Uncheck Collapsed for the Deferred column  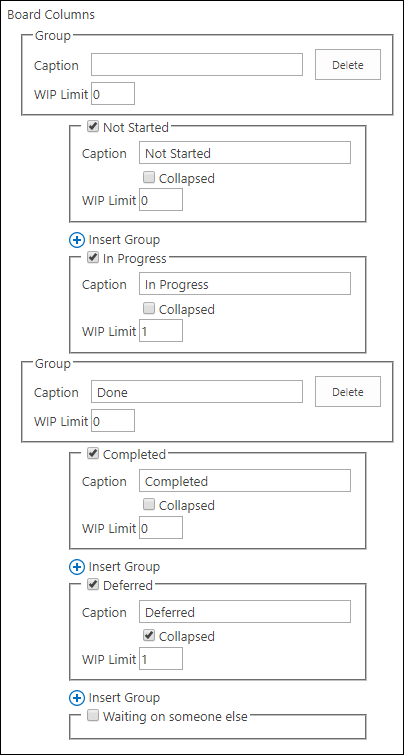point(149,636)
